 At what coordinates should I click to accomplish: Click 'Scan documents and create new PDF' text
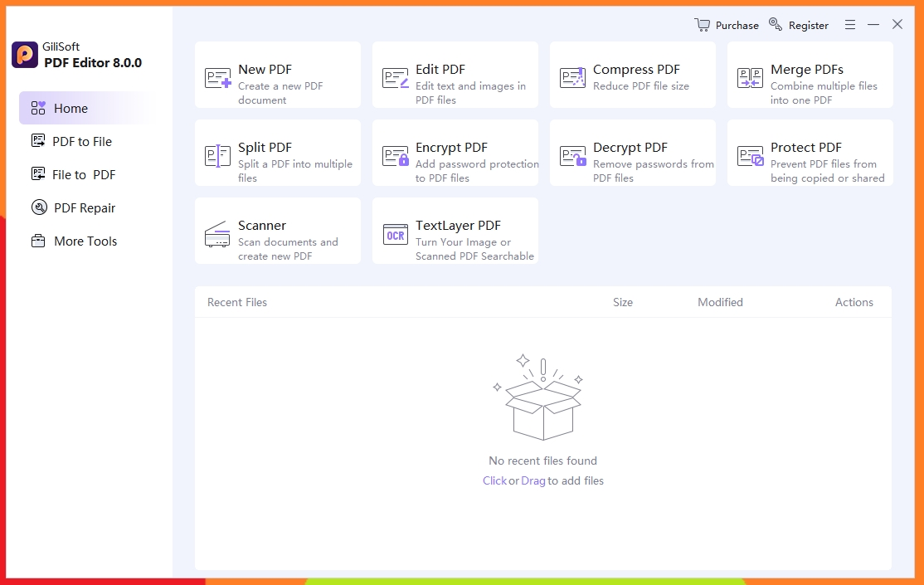point(288,249)
